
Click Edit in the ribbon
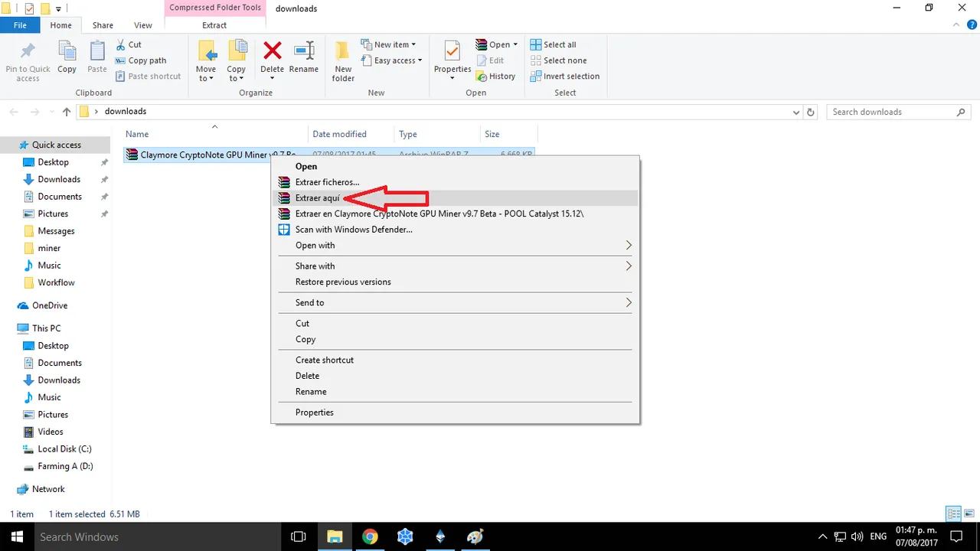click(x=490, y=60)
